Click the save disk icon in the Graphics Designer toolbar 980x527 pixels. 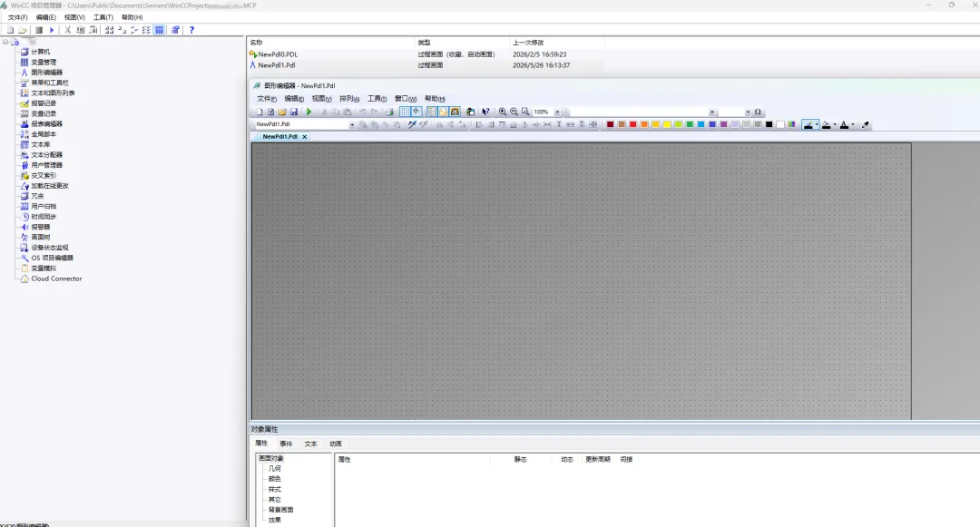[x=294, y=112]
